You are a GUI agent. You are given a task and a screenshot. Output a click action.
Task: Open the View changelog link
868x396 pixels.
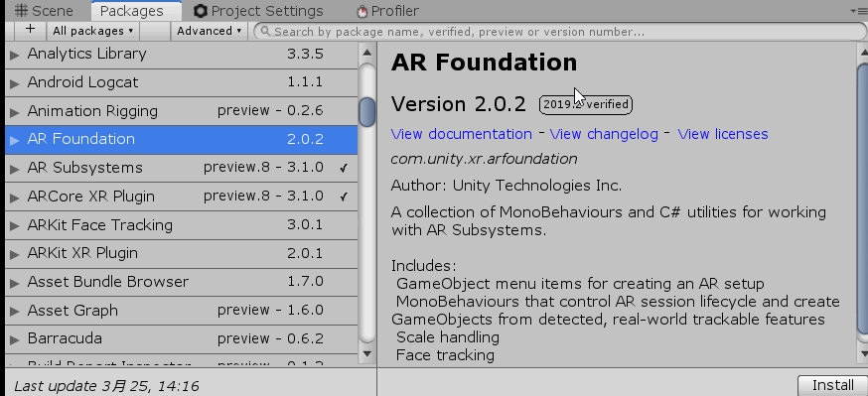(x=604, y=134)
